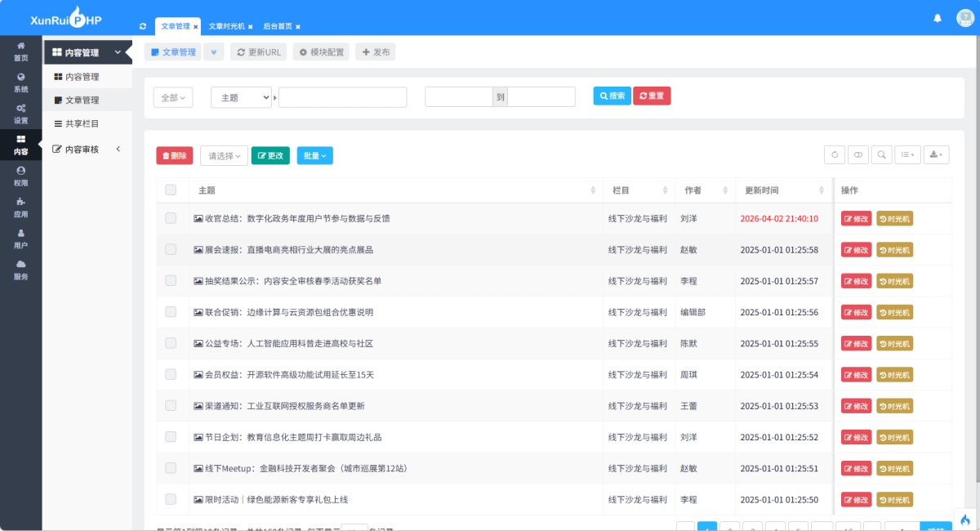
Task: Switch to the 文章时光机 tab
Action: pos(229,25)
